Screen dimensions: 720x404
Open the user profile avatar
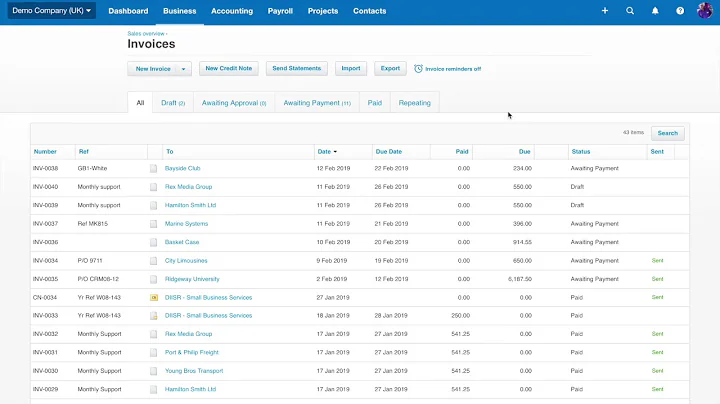tap(705, 10)
